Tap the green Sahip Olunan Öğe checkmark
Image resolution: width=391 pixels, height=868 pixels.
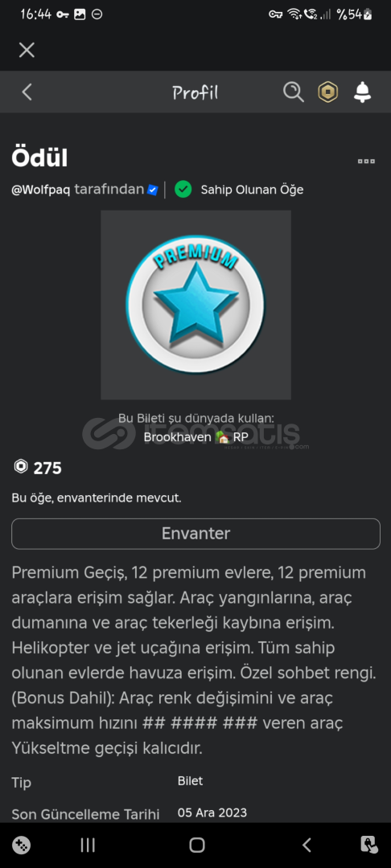point(183,190)
